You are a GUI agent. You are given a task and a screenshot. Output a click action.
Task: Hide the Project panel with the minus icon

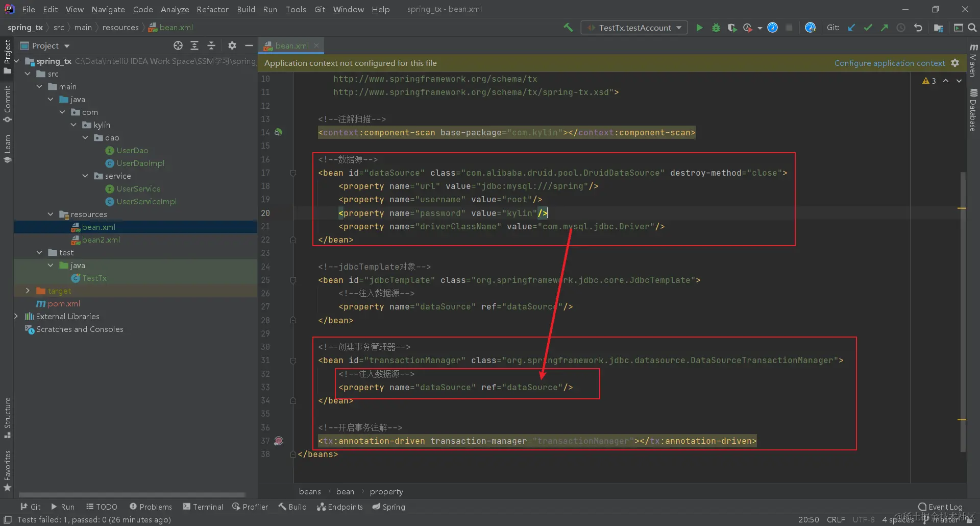249,45
